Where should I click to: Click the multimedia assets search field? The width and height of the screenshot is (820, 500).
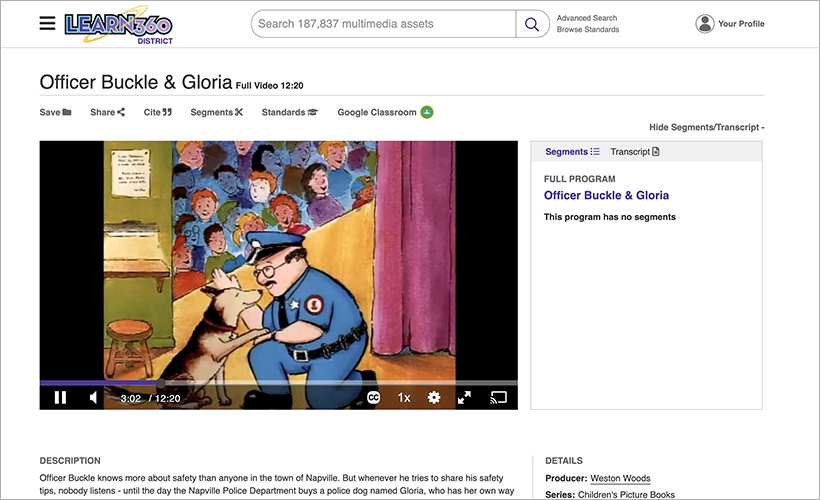tap(383, 24)
